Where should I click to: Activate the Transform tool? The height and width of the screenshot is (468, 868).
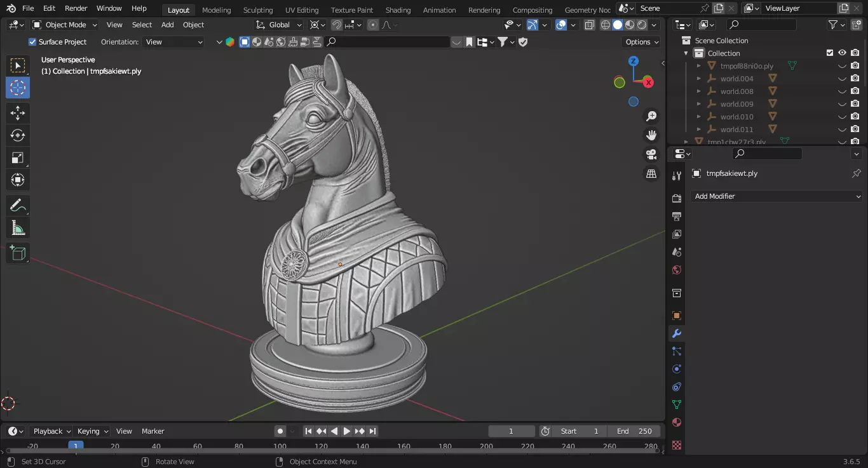[x=18, y=180]
